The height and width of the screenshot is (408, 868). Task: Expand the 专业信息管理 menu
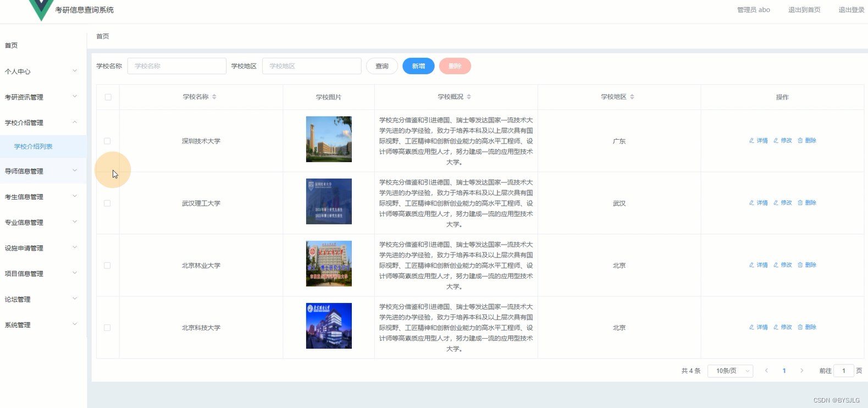tap(43, 223)
